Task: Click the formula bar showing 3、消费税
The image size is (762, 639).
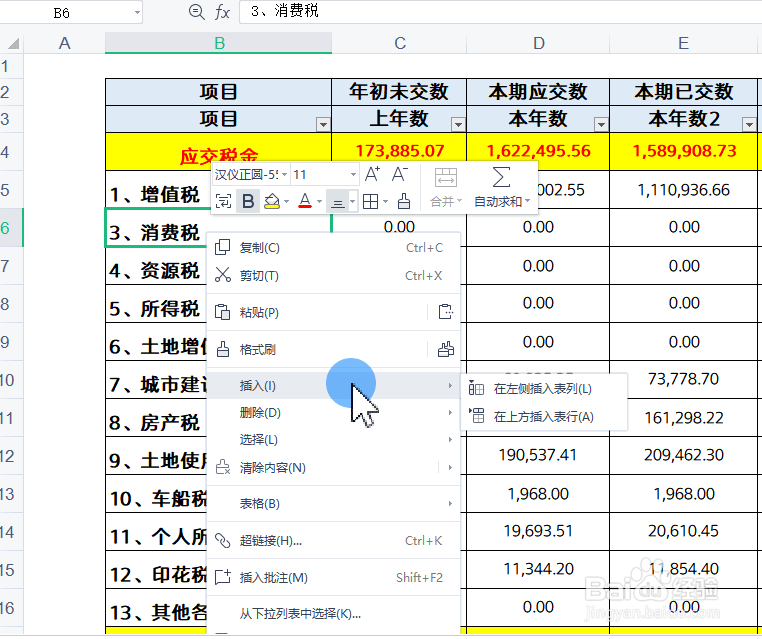Action: 501,12
